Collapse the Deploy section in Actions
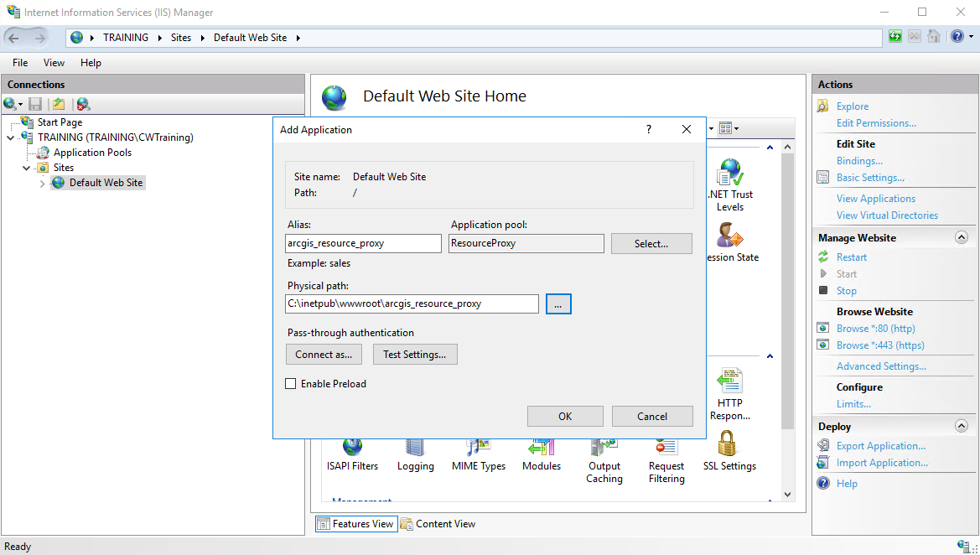980x555 pixels. pyautogui.click(x=962, y=426)
